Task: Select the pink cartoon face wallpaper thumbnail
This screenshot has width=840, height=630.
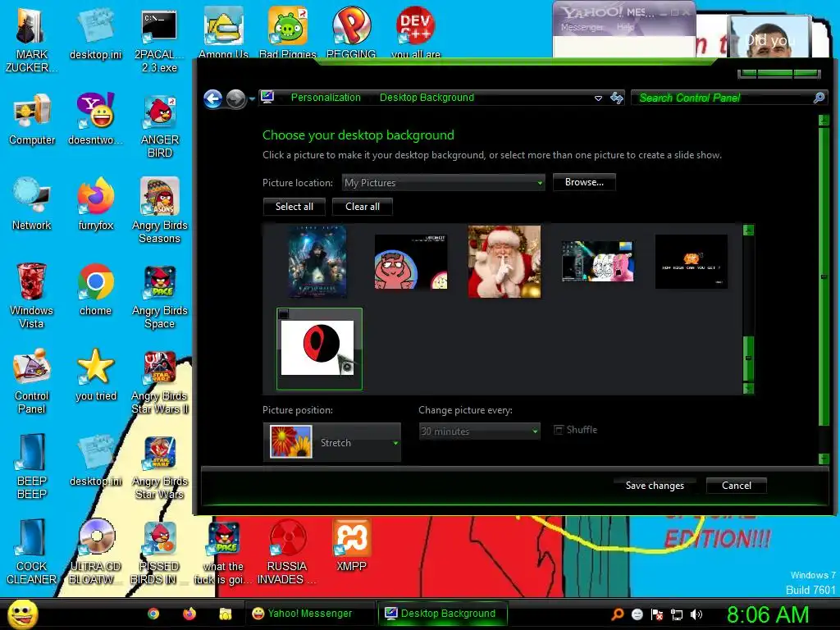Action: (x=410, y=262)
